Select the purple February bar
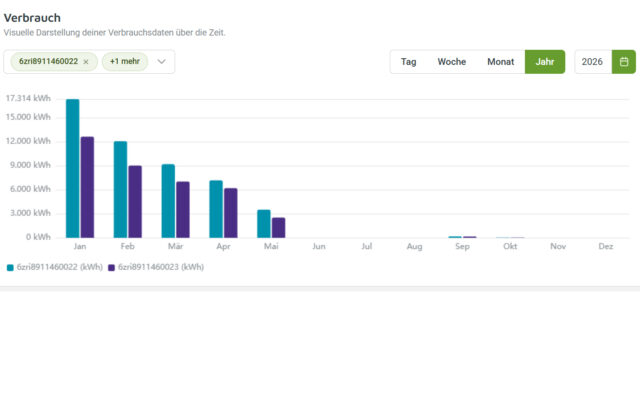The width and height of the screenshot is (640, 400). click(135, 202)
